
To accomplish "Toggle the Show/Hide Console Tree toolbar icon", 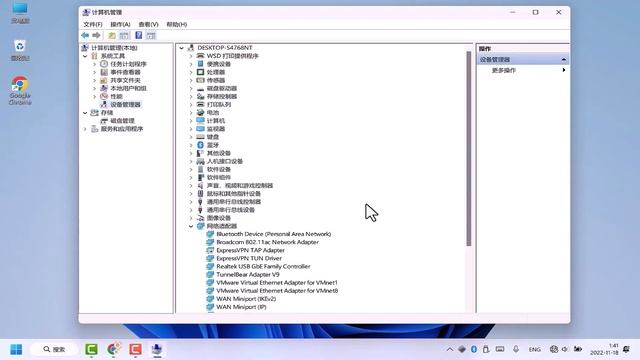I will 124,36.
